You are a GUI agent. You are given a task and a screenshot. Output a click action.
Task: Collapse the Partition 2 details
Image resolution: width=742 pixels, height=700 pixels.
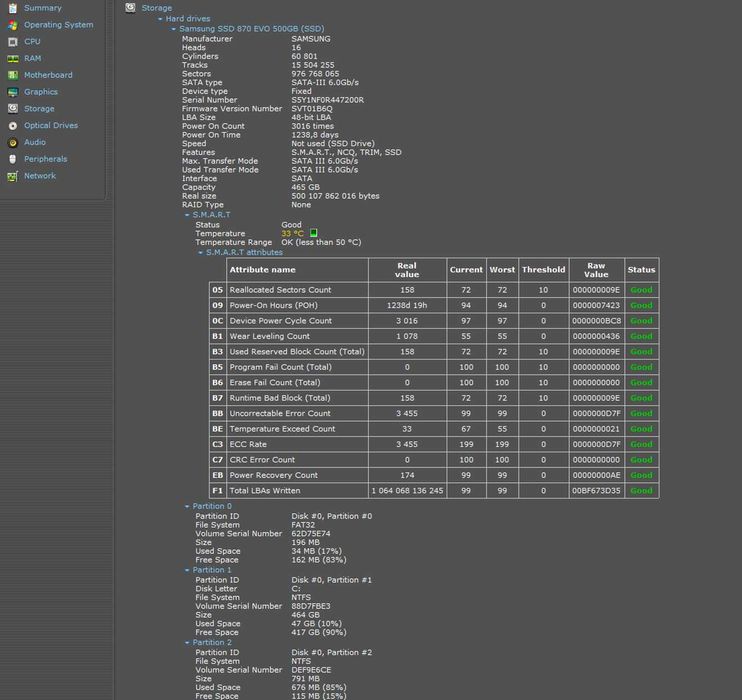[187, 643]
